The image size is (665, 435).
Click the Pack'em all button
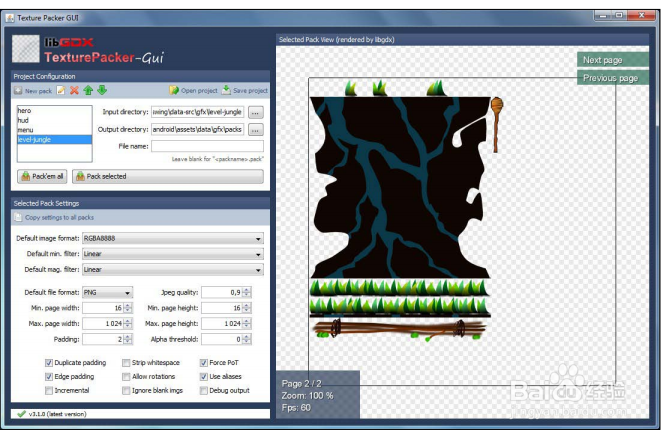click(x=42, y=176)
